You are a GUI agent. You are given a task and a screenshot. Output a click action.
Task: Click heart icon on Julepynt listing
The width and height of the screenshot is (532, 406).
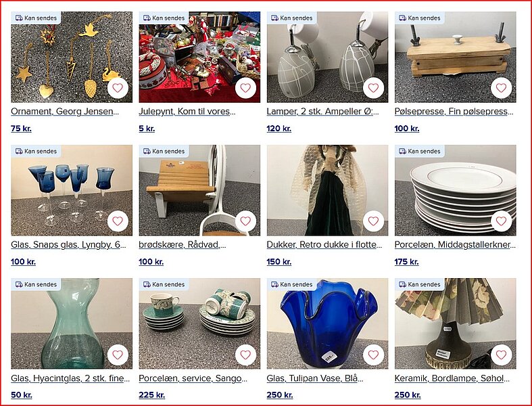245,88
